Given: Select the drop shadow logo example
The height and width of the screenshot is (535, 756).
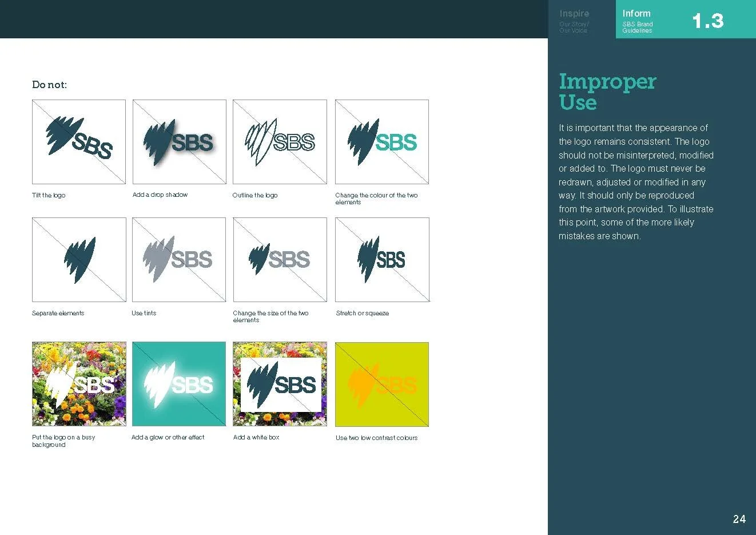Looking at the screenshot, I should click(x=180, y=142).
